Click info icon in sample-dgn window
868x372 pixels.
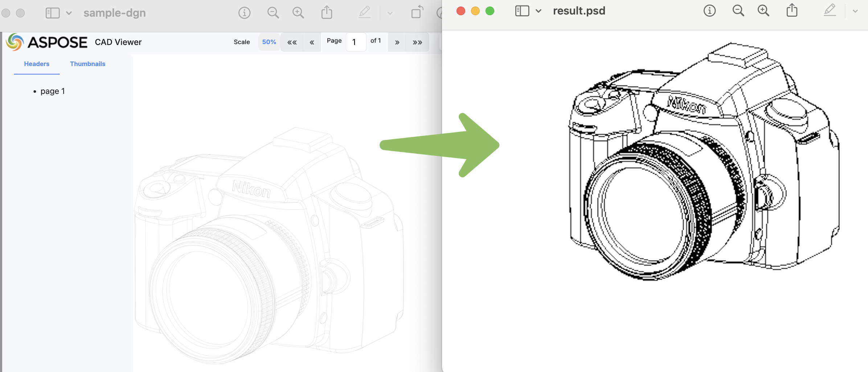click(x=244, y=13)
